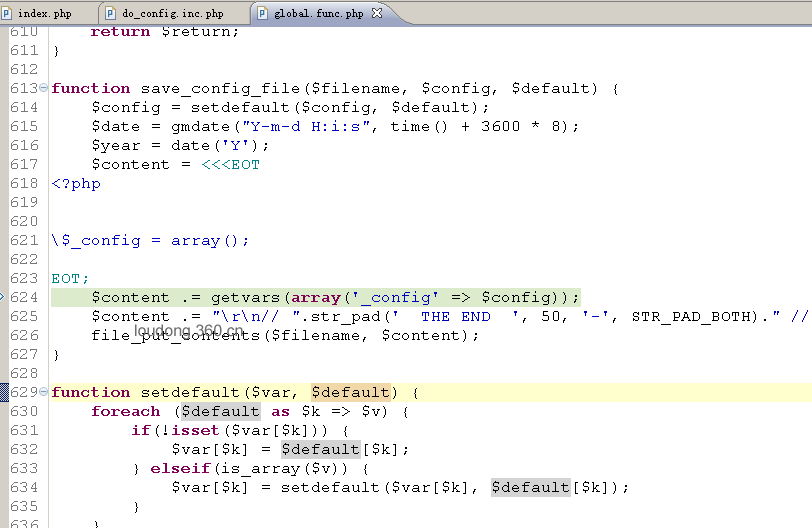This screenshot has height=528, width=812.
Task: Open the do_config.inc.php tab
Action: point(172,14)
